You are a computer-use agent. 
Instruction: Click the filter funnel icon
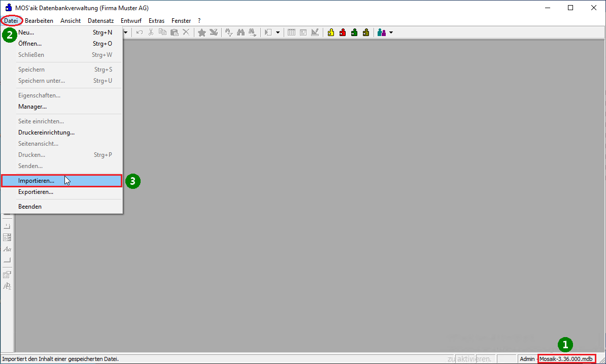click(x=228, y=32)
